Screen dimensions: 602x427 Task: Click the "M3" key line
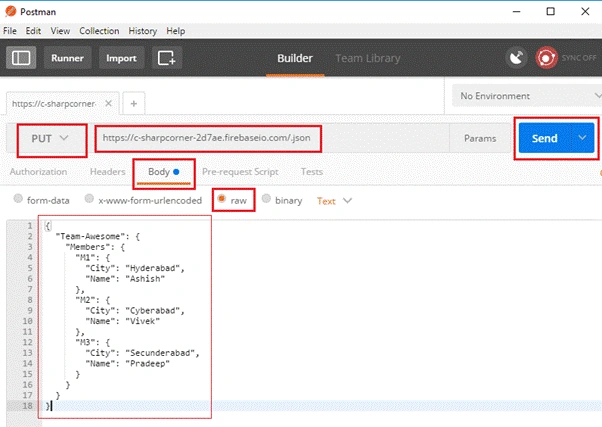coord(93,342)
